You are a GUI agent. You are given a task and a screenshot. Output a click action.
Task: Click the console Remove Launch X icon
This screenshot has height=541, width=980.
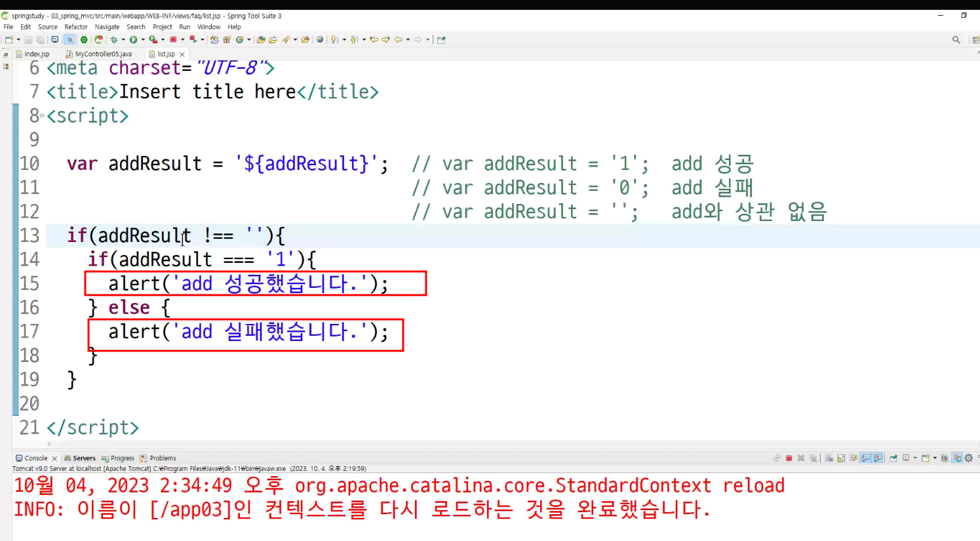[x=801, y=458]
